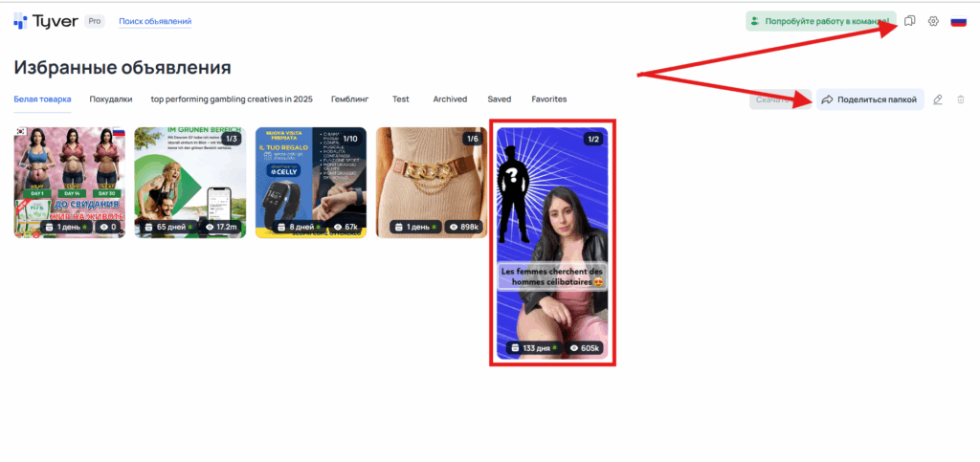Click the pencil icon to rename folder
This screenshot has width=980, height=462.
[x=938, y=99]
